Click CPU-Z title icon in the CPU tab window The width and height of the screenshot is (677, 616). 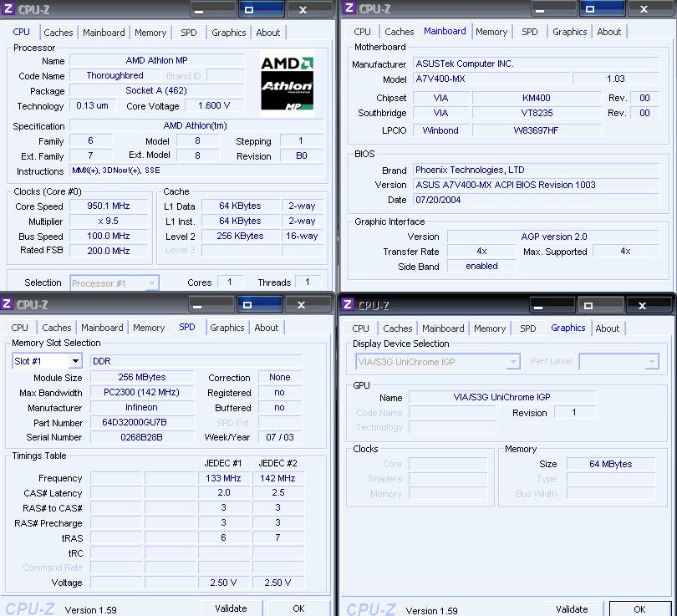click(x=8, y=9)
